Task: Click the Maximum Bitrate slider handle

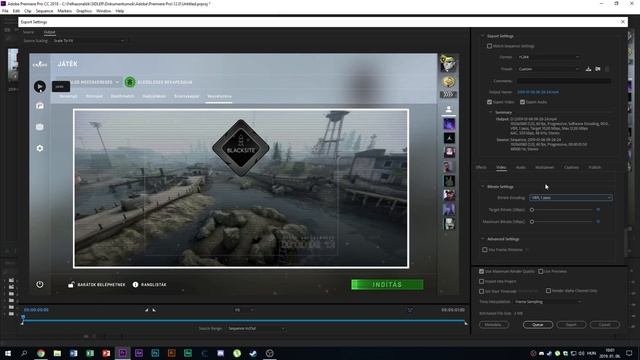Action: click(532, 222)
